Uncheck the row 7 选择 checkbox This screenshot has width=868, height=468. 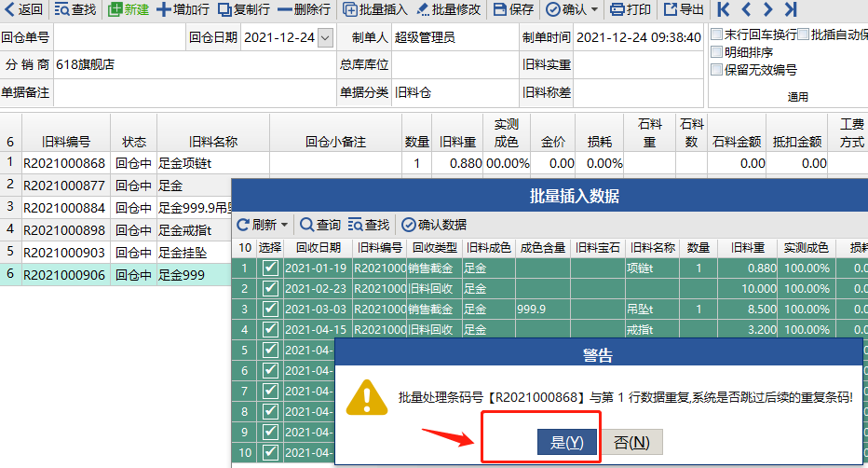[x=270, y=391]
